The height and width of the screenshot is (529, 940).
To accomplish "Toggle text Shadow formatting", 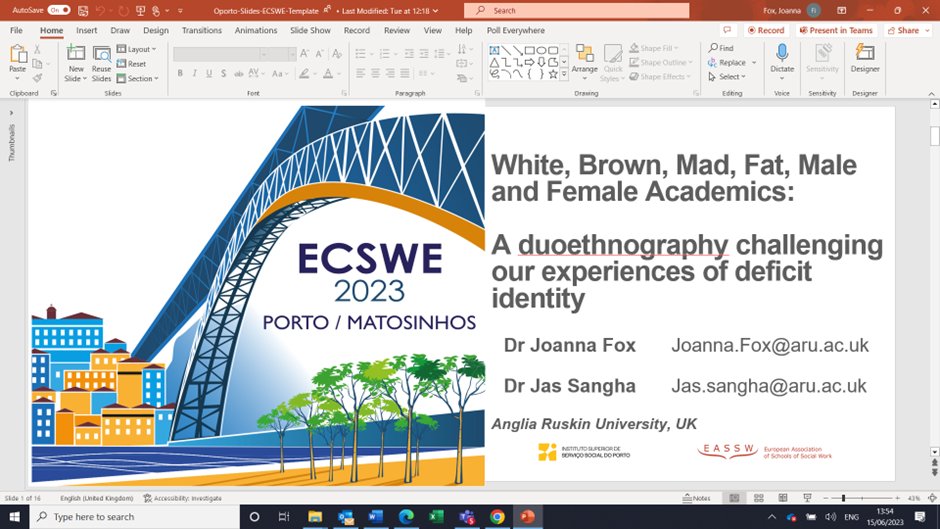I will click(223, 73).
